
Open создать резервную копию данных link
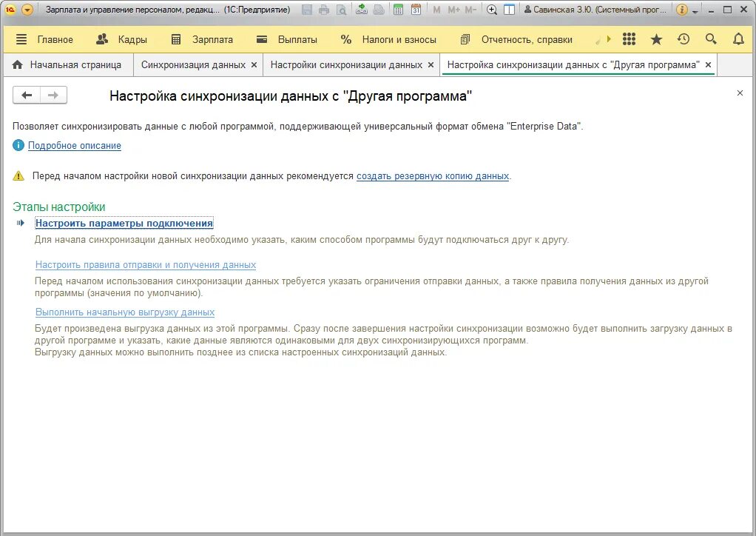(x=433, y=176)
